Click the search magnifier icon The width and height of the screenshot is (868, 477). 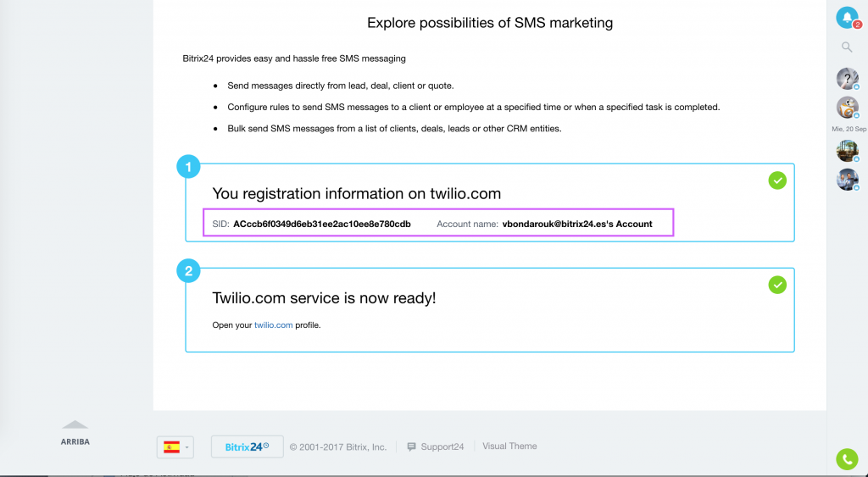click(847, 47)
